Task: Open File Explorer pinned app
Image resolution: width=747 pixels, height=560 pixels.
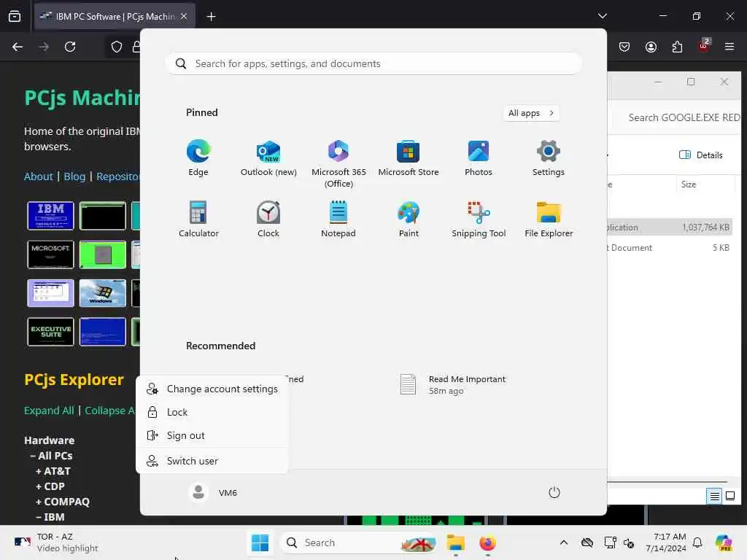Action: tap(549, 219)
